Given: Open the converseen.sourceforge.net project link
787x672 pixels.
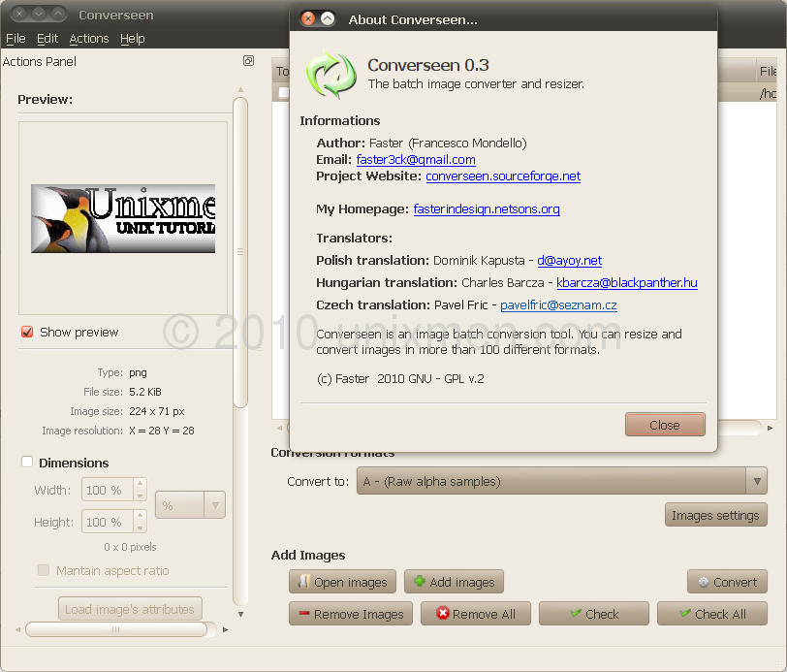Looking at the screenshot, I should coord(503,176).
